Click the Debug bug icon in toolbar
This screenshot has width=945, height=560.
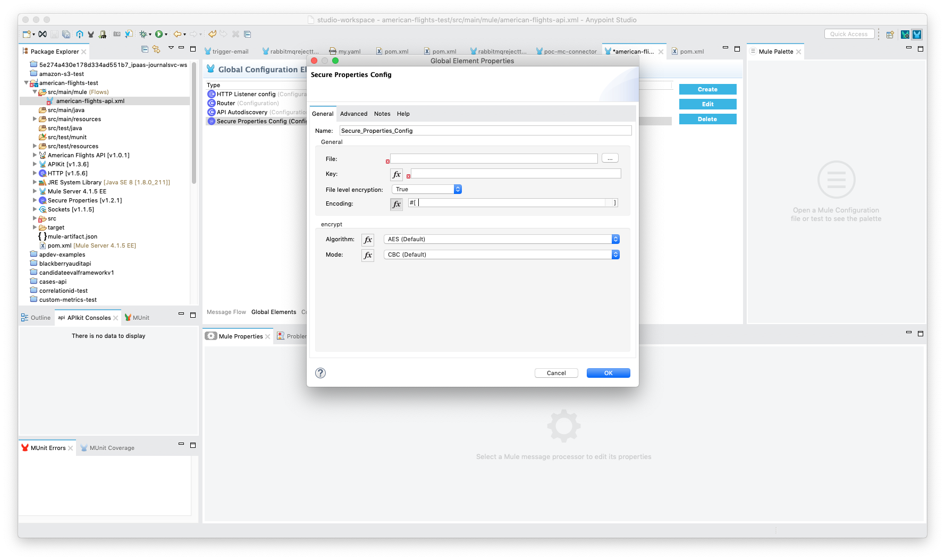(142, 34)
